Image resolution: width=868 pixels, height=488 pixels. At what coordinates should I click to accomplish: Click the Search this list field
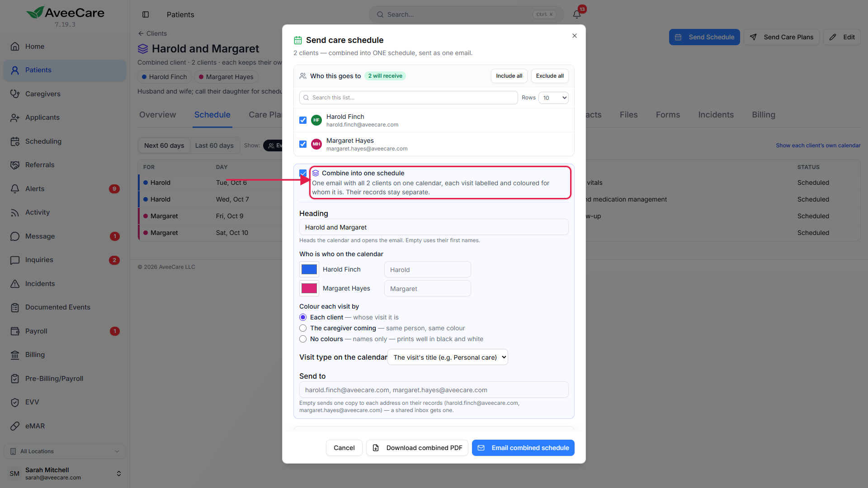tap(408, 98)
